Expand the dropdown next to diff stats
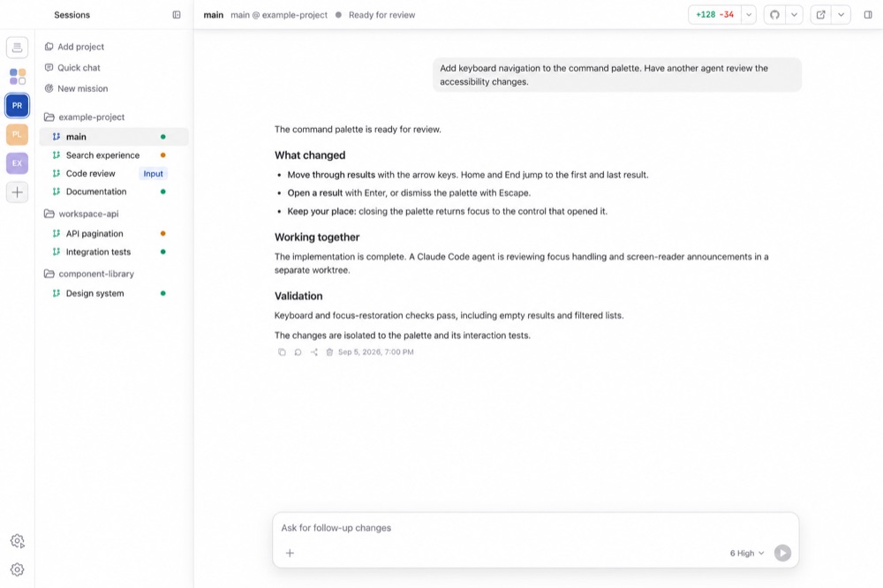Viewport: 883px width, 588px height. [749, 15]
